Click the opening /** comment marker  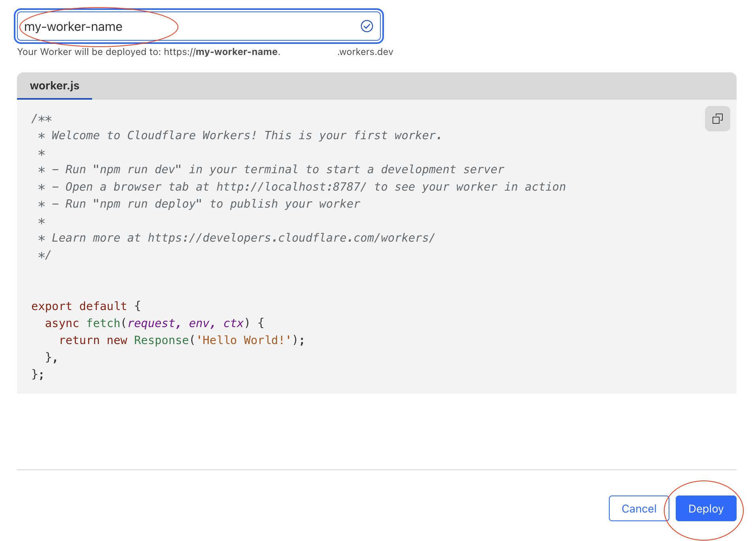tap(42, 118)
